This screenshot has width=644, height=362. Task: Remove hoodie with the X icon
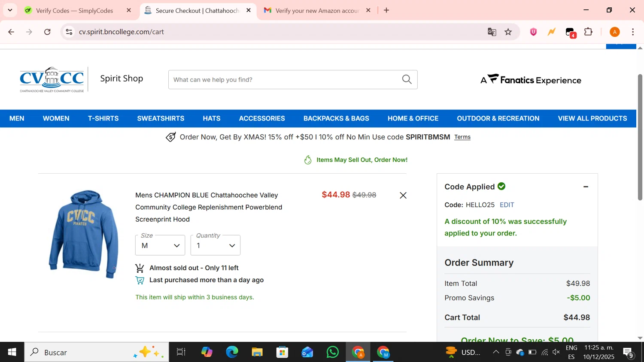point(403,196)
